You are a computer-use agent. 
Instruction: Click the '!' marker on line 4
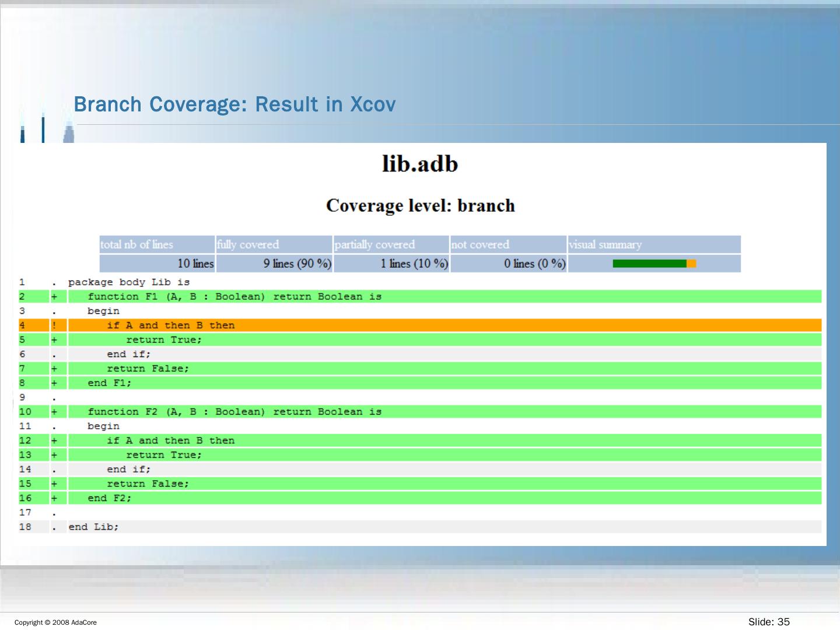[54, 325]
